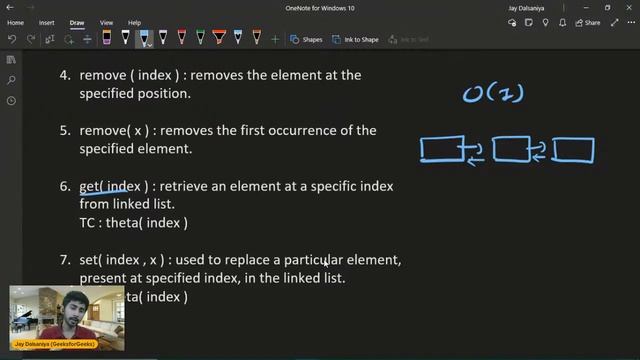The height and width of the screenshot is (360, 640).
Task: Click Ink to Shape
Action: click(x=356, y=40)
